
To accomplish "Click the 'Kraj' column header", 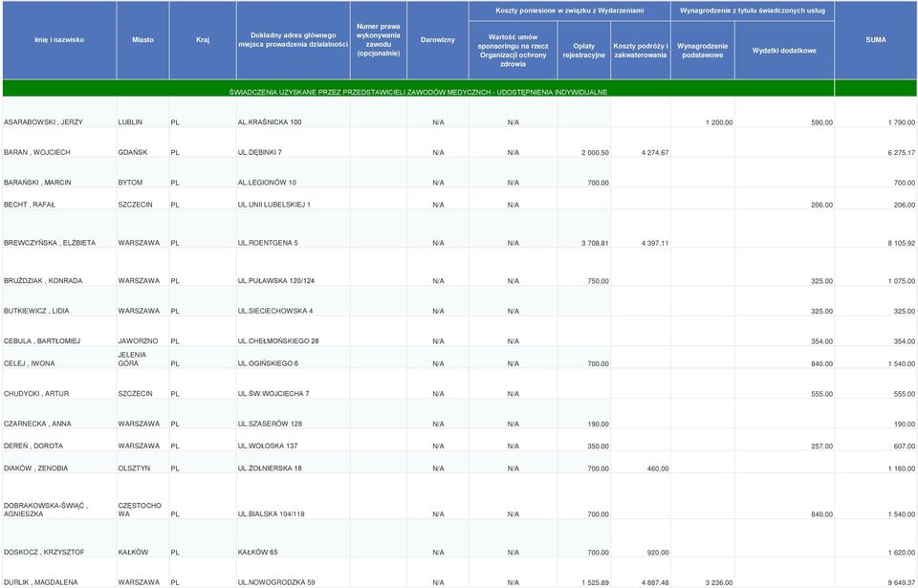I will tap(203, 40).
